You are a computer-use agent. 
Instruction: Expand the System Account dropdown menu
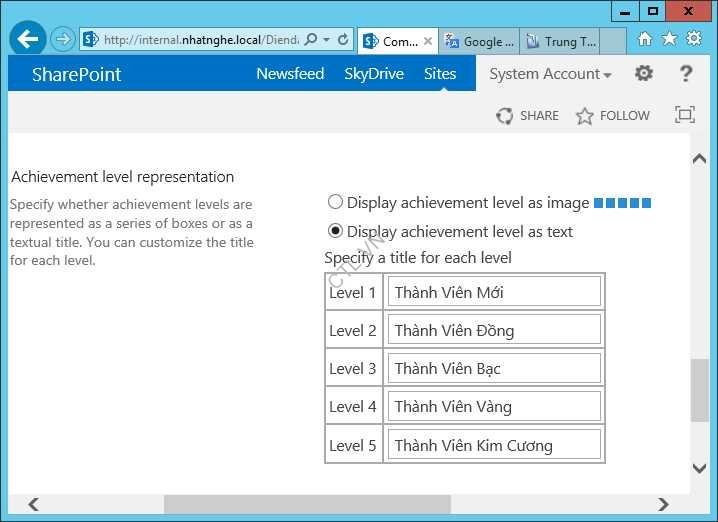pyautogui.click(x=550, y=74)
